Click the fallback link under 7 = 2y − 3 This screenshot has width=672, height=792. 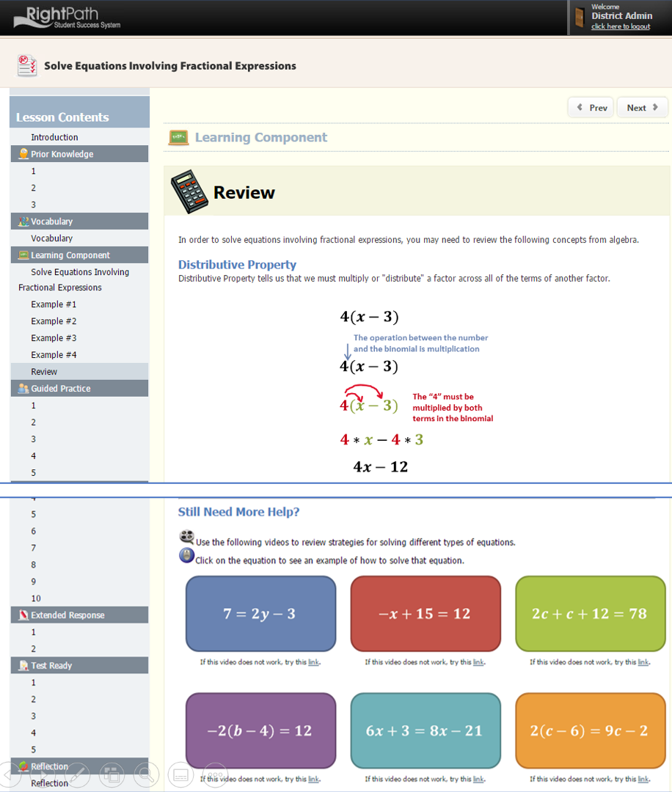point(313,662)
